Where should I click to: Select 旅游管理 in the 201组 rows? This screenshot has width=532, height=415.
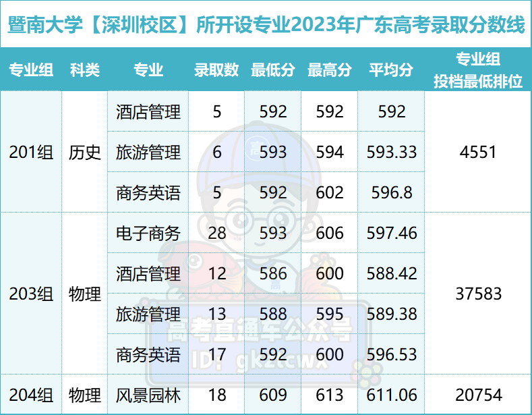[x=148, y=152]
